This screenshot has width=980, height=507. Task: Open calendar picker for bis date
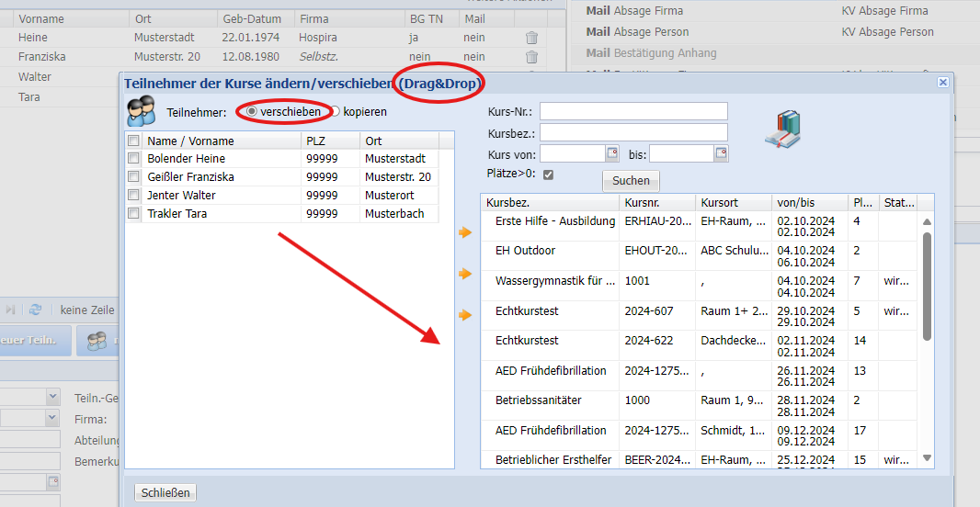tap(722, 153)
